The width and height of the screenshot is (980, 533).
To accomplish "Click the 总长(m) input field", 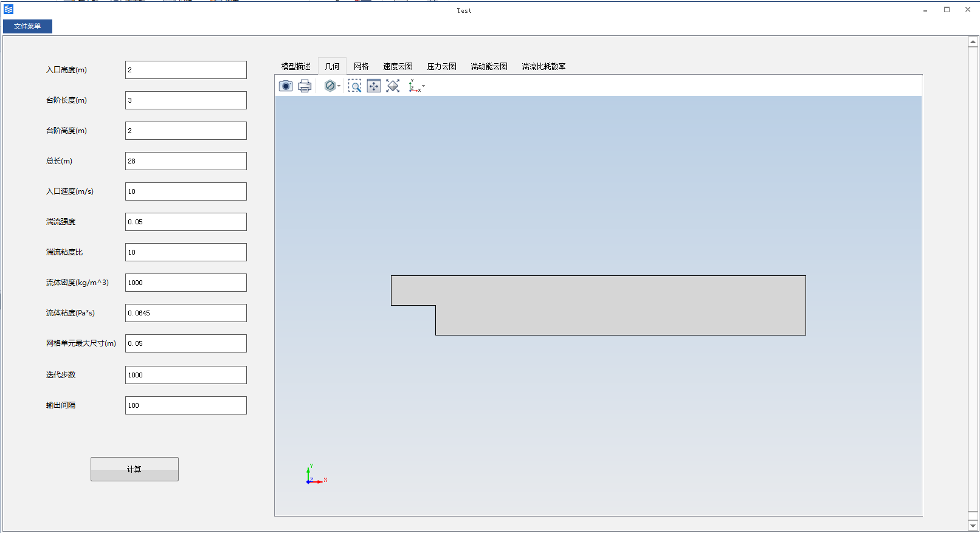I will [x=186, y=161].
